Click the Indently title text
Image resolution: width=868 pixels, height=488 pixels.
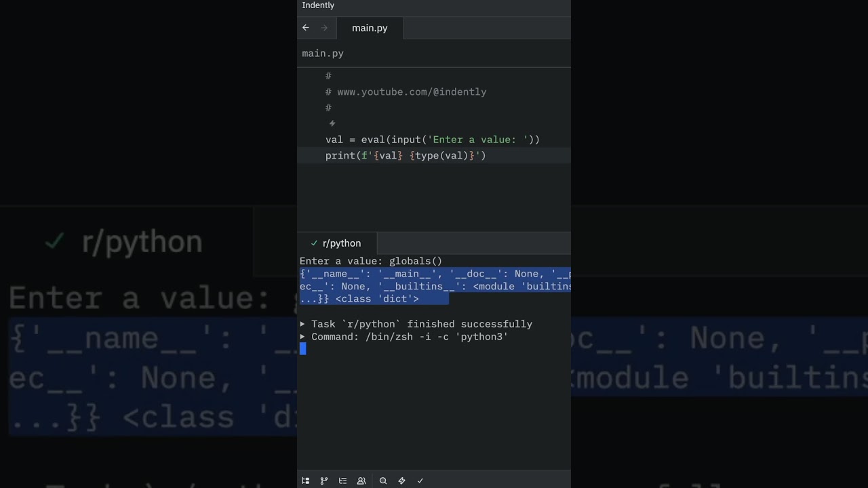click(318, 5)
